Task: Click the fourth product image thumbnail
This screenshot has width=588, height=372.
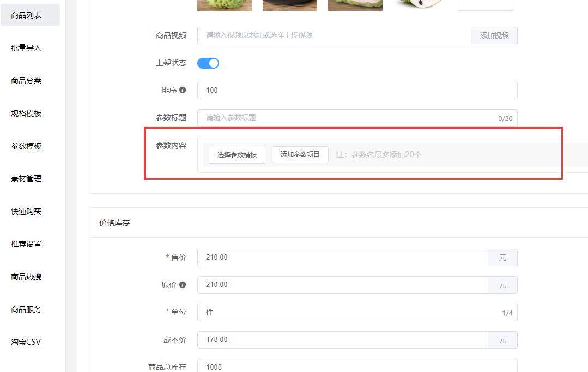Action: pyautogui.click(x=420, y=5)
